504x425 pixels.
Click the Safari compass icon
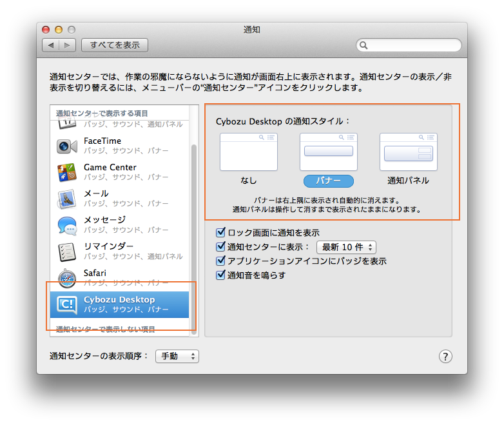(x=67, y=279)
